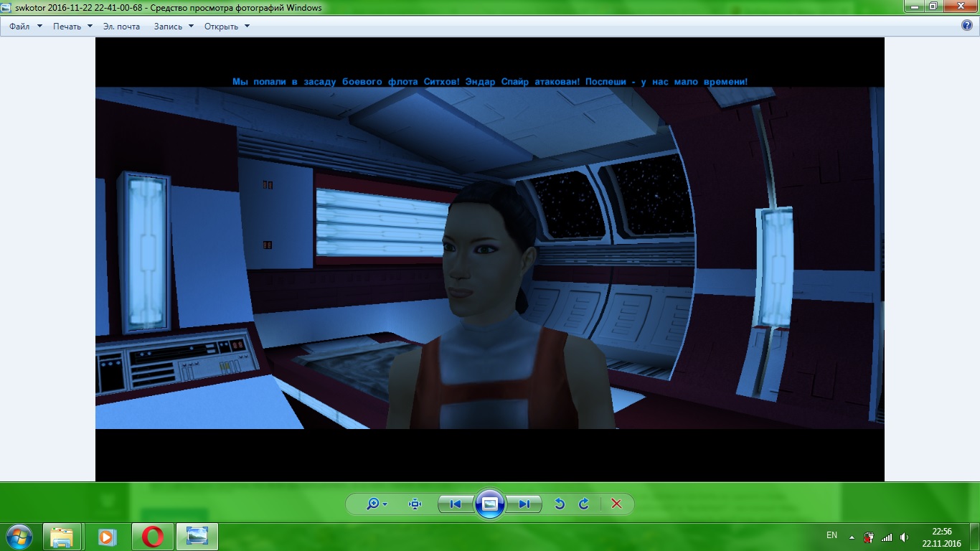Viewport: 980px width, 551px height.
Task: Go to the previous photo
Action: (456, 504)
